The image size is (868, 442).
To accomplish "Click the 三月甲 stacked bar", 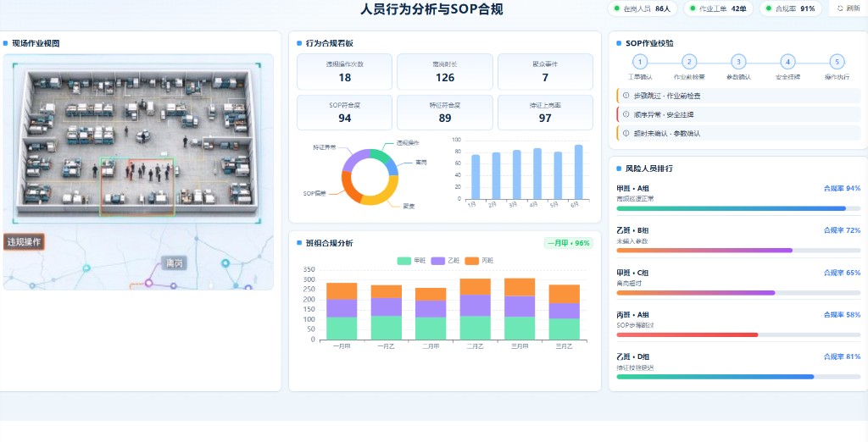I will coord(520,309).
